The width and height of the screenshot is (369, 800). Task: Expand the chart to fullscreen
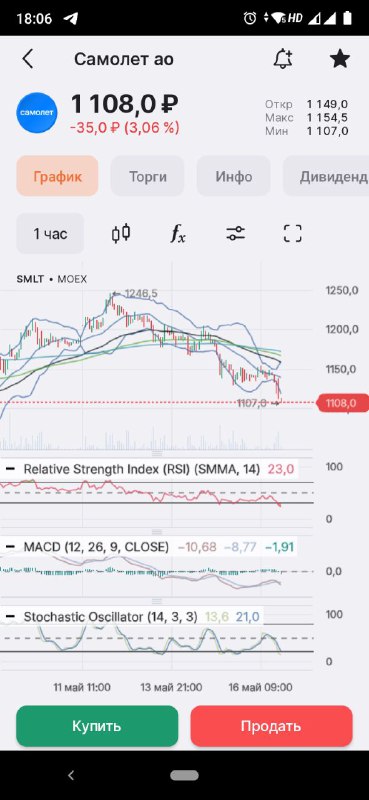tap(293, 234)
